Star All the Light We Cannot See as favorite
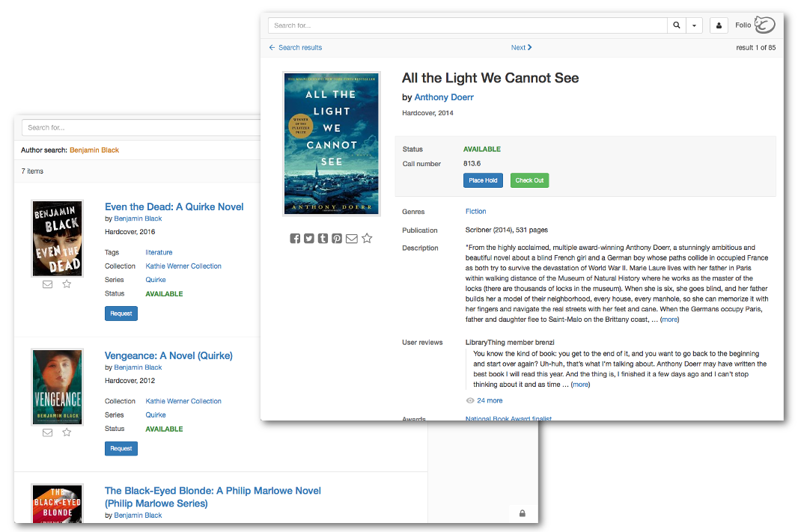Viewport: 798px width, 532px height. click(x=367, y=238)
